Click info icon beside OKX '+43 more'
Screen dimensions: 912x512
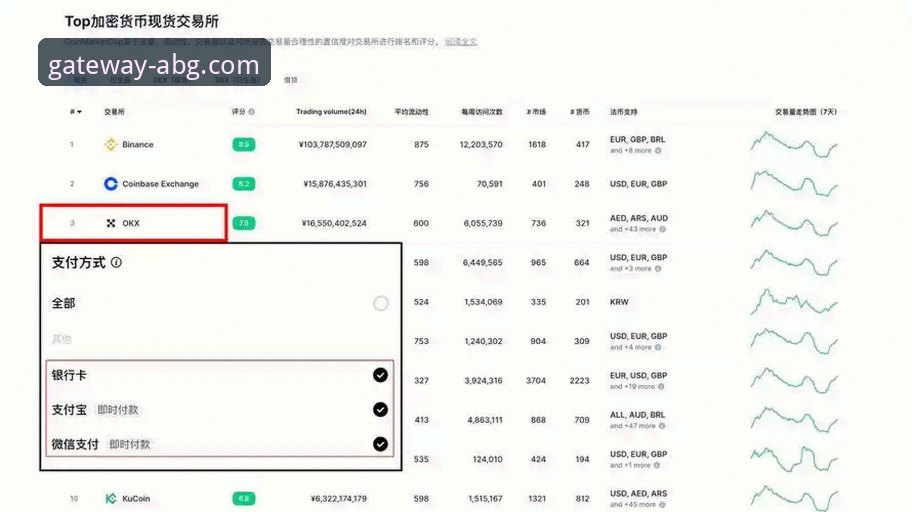point(662,229)
